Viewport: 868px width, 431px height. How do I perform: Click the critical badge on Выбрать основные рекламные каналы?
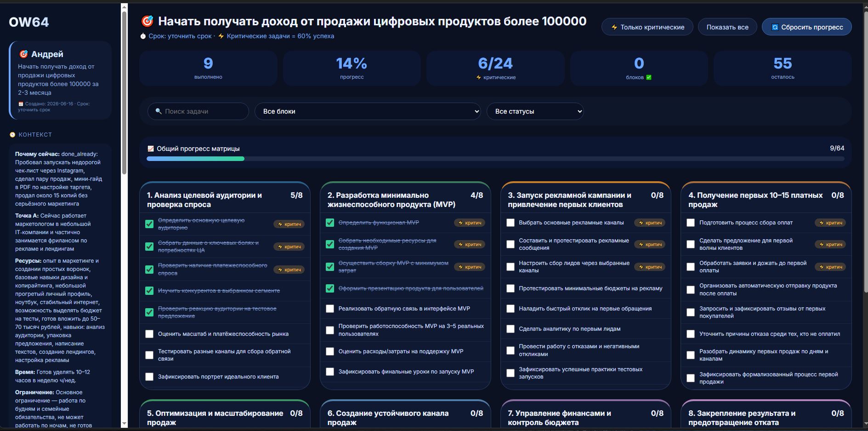650,223
